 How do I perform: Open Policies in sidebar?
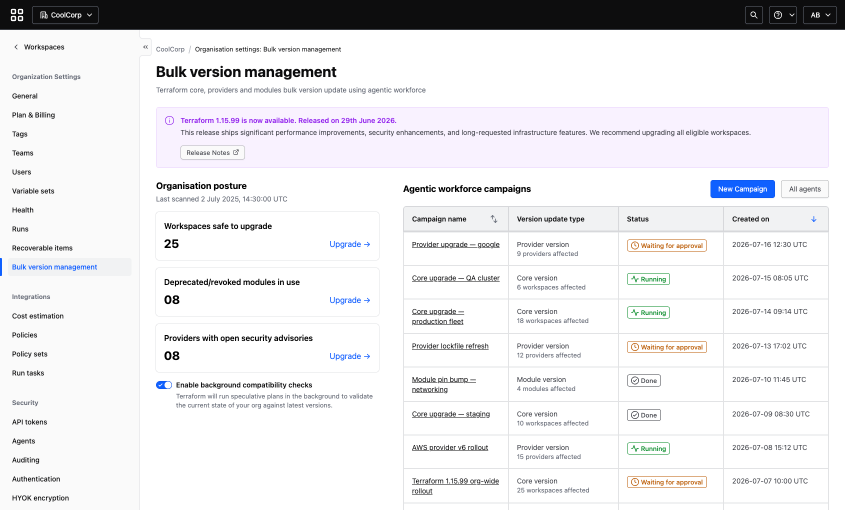24,335
